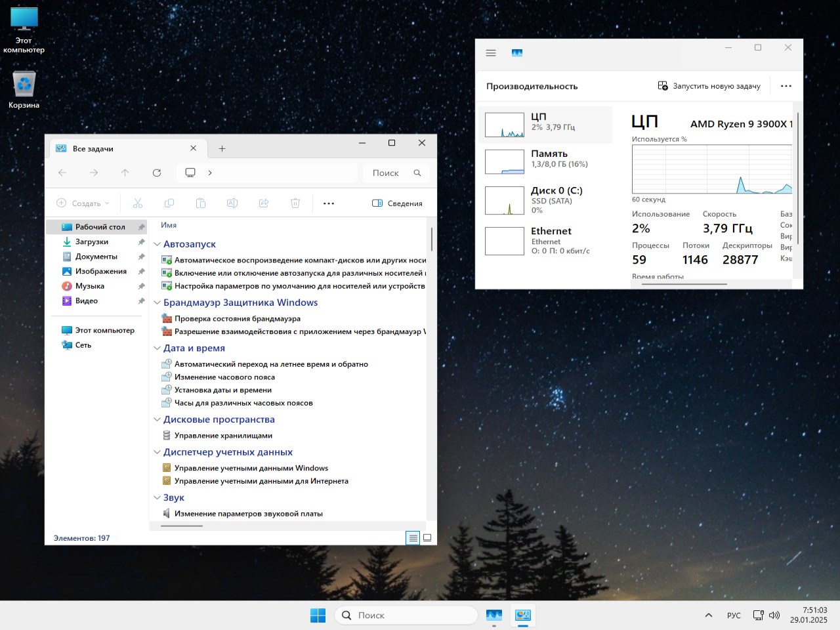Open Task Manager from the taskbar

coord(494,616)
